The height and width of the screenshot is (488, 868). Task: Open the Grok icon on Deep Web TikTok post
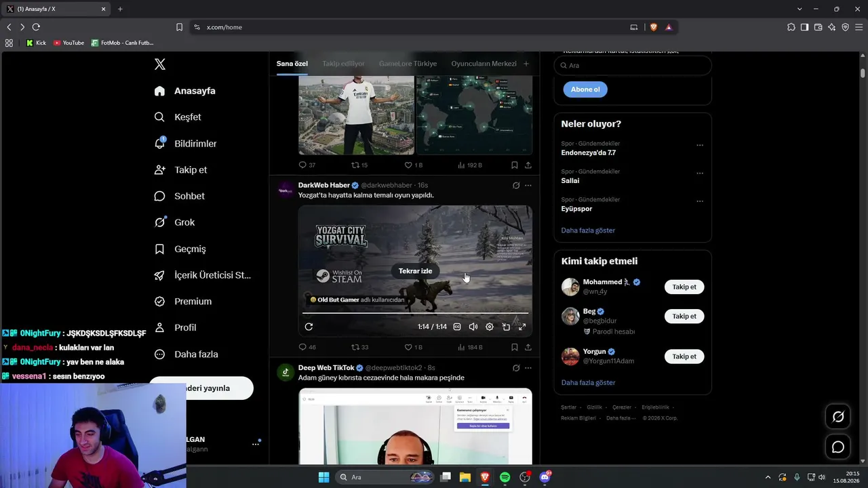(x=516, y=368)
